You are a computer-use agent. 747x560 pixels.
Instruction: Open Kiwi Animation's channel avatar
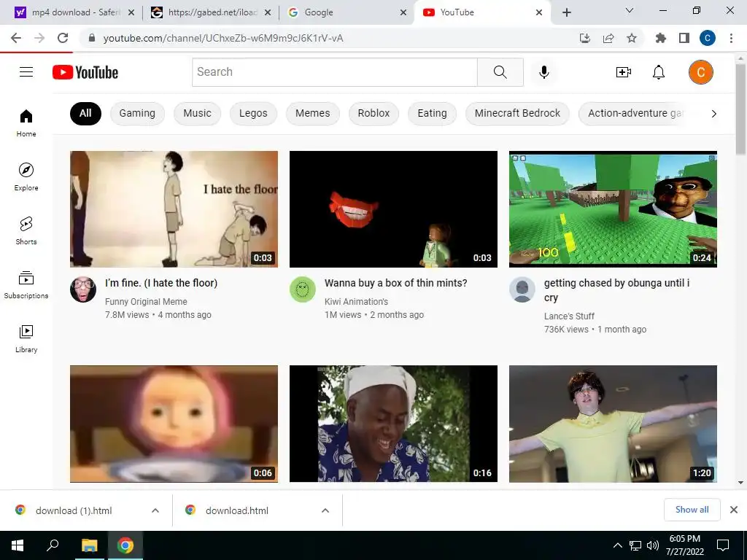(303, 289)
